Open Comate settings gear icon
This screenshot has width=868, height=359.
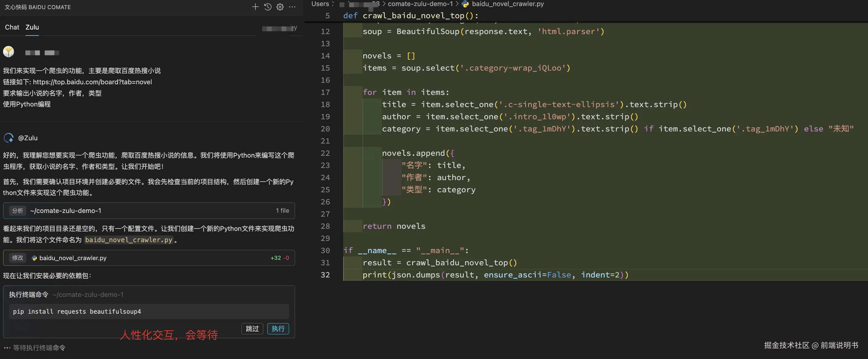pos(280,7)
